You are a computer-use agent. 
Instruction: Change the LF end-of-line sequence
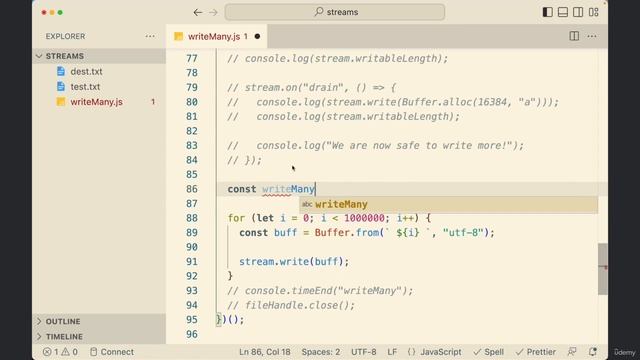[392, 352]
